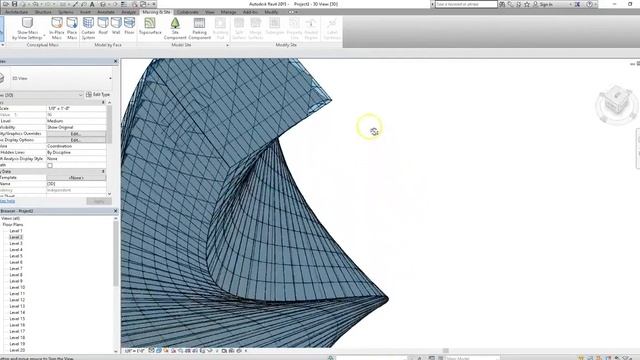Click the View Scale value in Properties
This screenshot has height=360, width=640.
pyautogui.click(x=76, y=108)
